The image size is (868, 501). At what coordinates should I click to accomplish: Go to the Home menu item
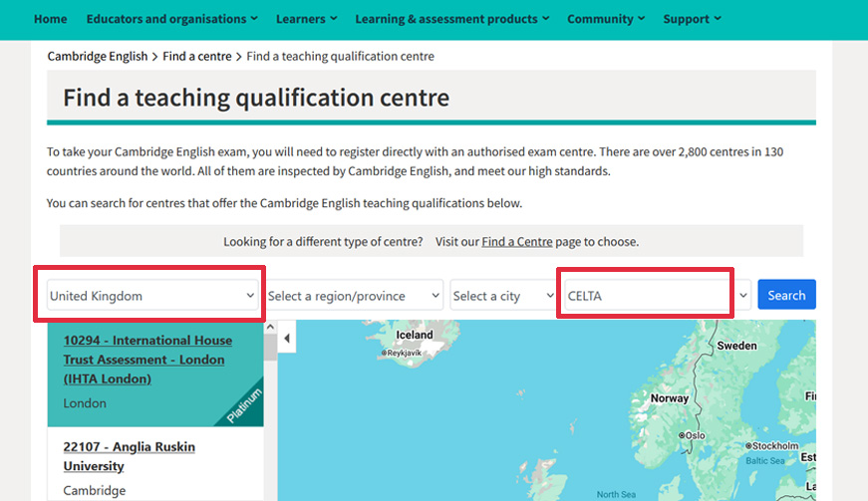(x=51, y=19)
